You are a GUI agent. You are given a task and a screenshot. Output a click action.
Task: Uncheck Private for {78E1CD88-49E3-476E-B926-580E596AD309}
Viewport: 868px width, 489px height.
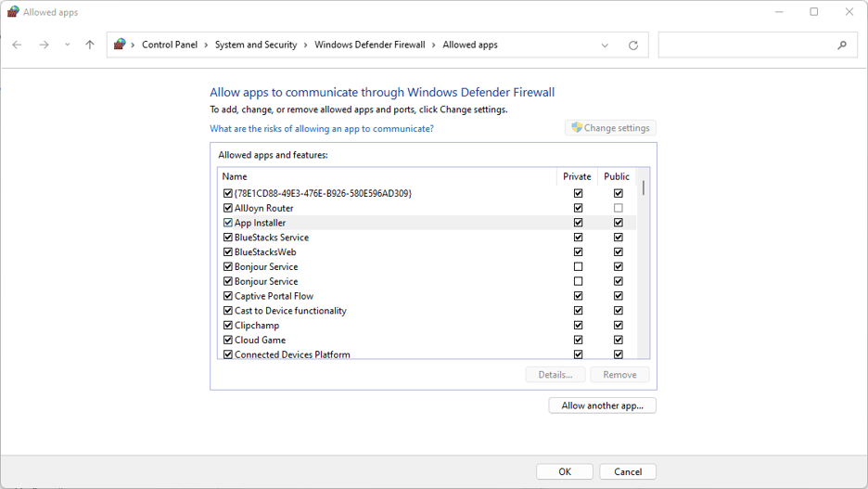tap(578, 193)
